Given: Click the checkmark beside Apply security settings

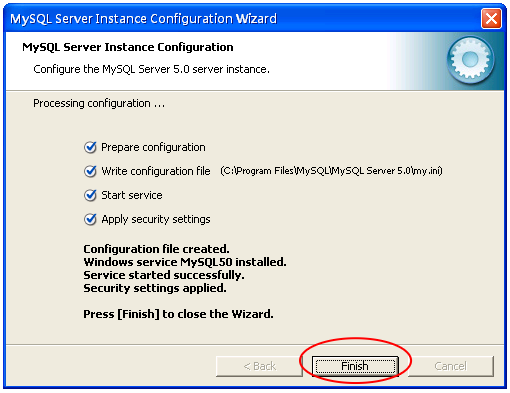Looking at the screenshot, I should (x=90, y=219).
